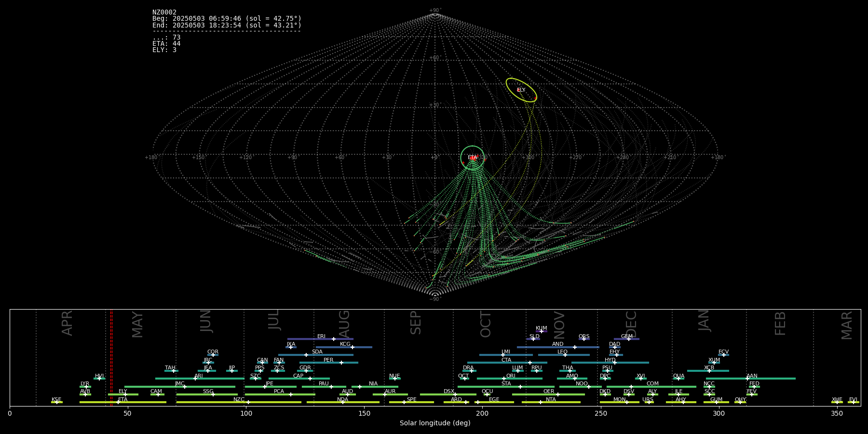Viewport: 868px width, 434px height.
Task: Click the KUM shower label
Action: (542, 328)
